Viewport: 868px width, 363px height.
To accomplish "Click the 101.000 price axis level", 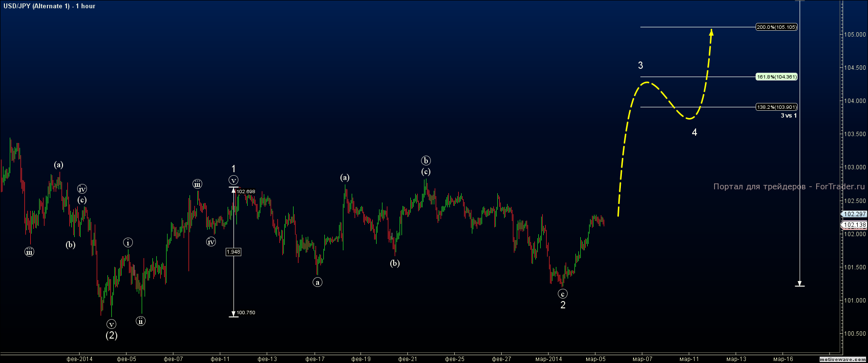I will pos(855,301).
